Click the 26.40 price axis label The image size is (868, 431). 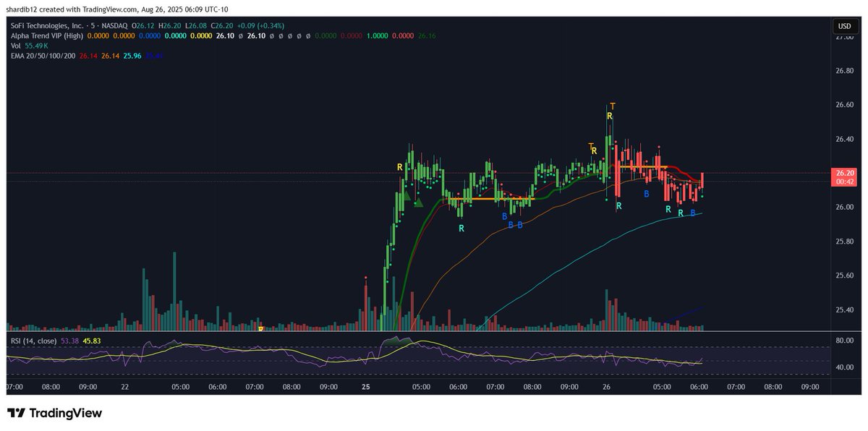pyautogui.click(x=844, y=139)
